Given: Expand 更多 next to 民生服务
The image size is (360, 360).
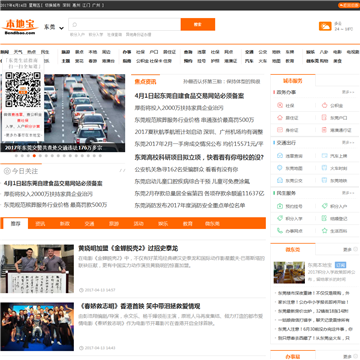Looking at the screenshot, I should click(348, 193).
